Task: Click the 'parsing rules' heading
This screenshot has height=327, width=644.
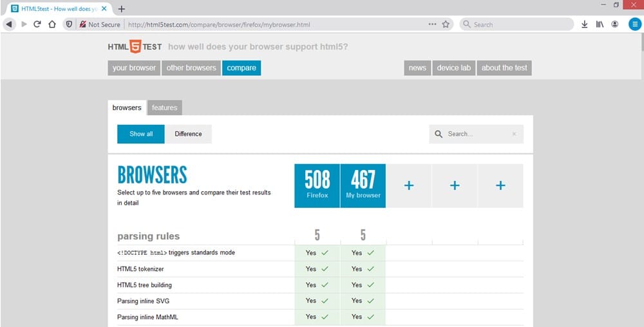Action: tap(149, 236)
